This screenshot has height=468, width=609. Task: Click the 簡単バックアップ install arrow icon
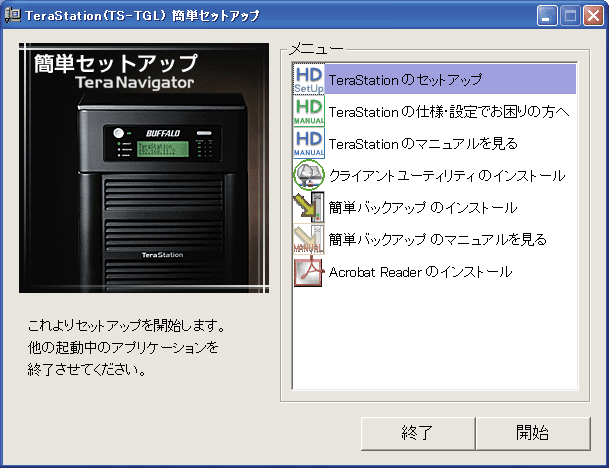pyautogui.click(x=309, y=207)
